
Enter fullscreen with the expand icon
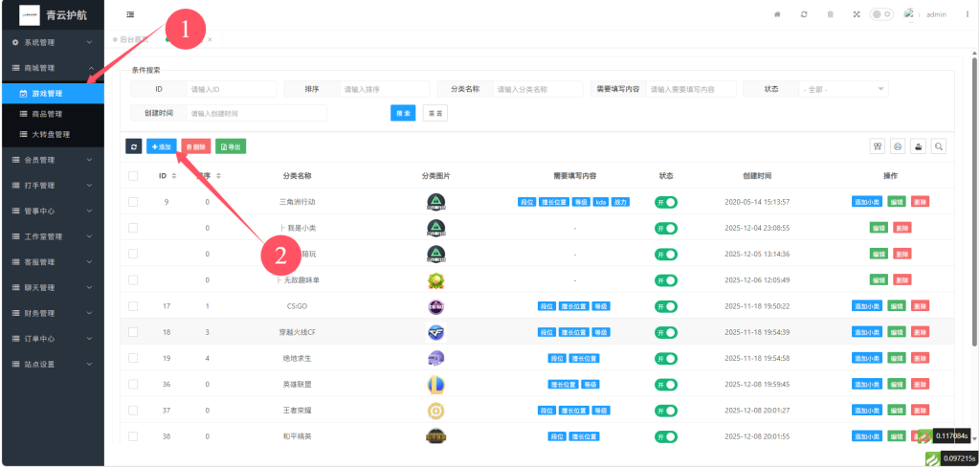[x=857, y=14]
